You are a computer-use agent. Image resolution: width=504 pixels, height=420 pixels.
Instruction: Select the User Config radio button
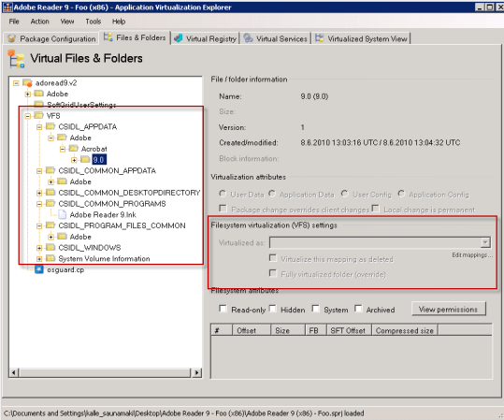[x=345, y=194]
